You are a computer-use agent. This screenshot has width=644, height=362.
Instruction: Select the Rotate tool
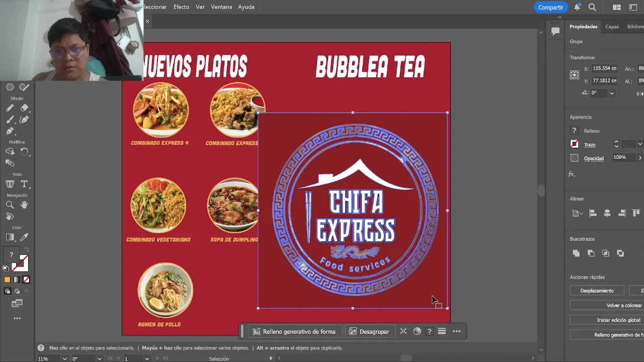pyautogui.click(x=24, y=151)
